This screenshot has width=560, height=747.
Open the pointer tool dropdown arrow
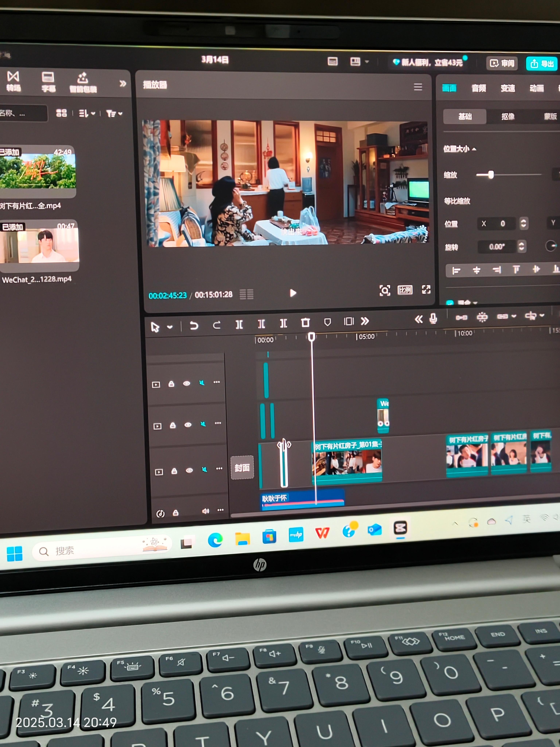[170, 327]
